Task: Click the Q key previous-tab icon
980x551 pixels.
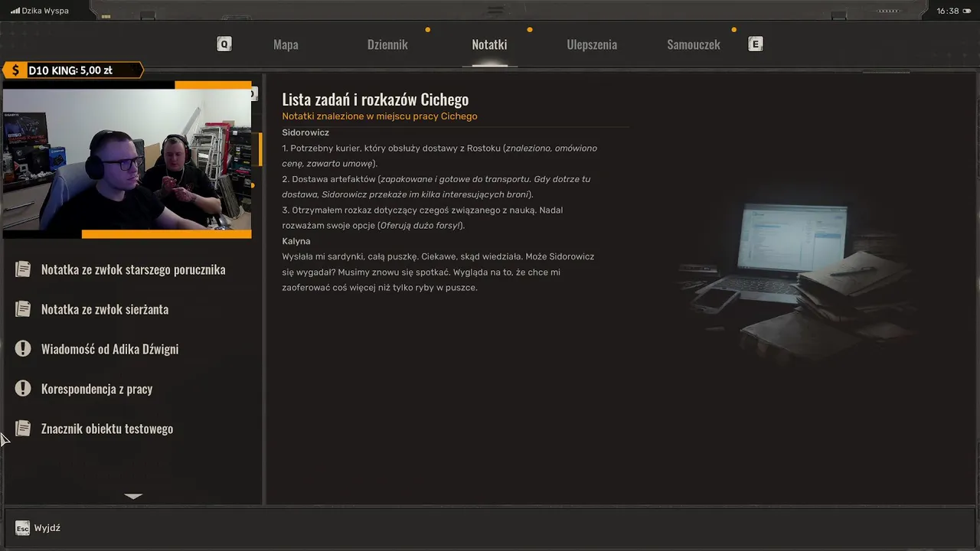Action: 224,44
